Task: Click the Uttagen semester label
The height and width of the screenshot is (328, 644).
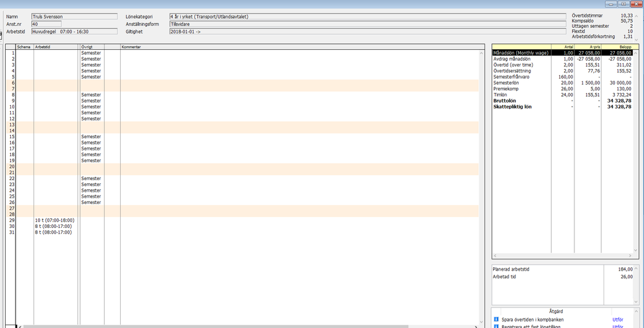Action: pos(589,26)
